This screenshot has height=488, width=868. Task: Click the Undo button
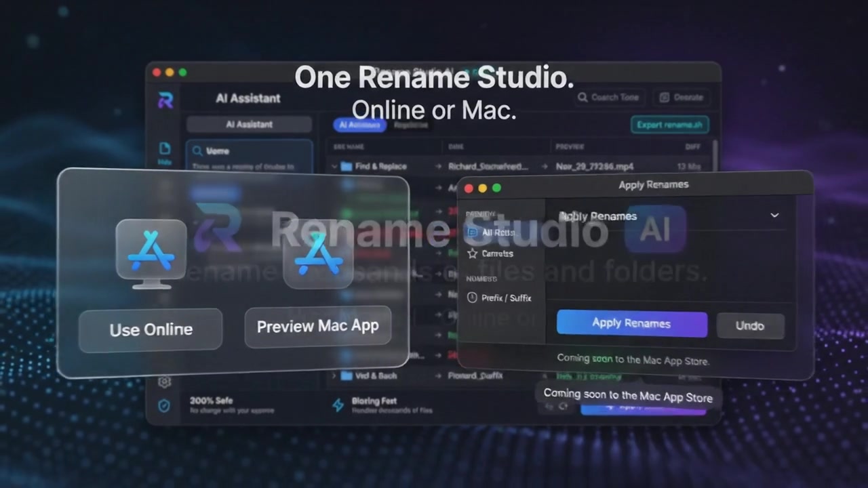750,326
